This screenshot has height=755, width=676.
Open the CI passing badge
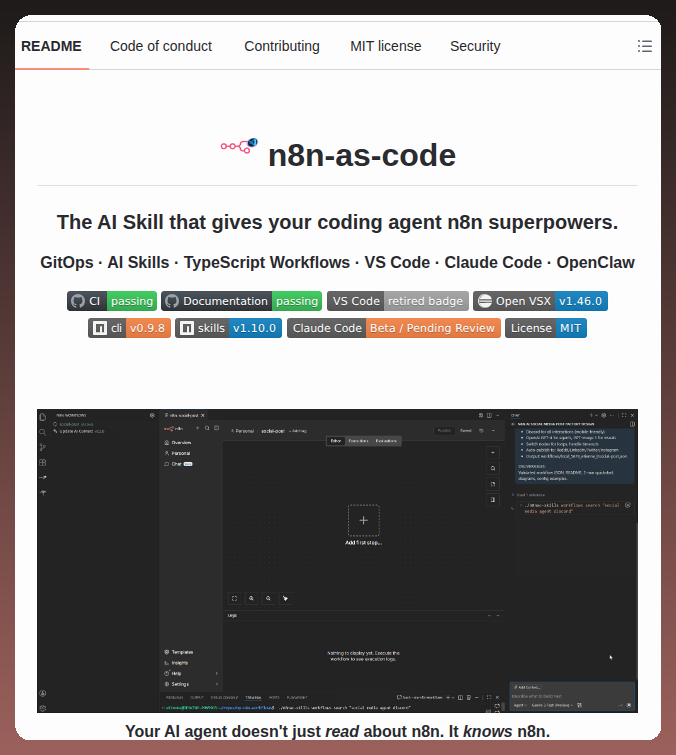(112, 301)
